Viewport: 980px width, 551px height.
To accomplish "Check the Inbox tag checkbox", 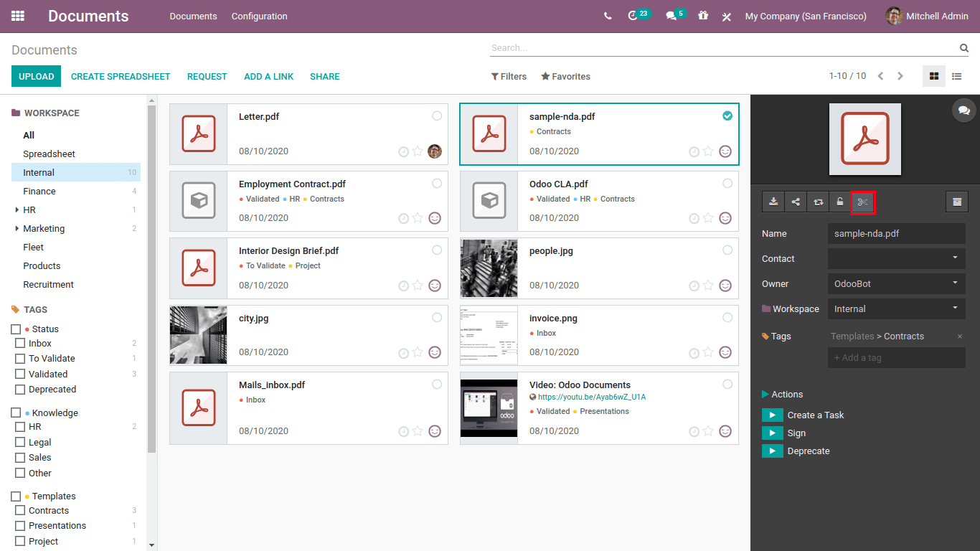I will pyautogui.click(x=20, y=344).
